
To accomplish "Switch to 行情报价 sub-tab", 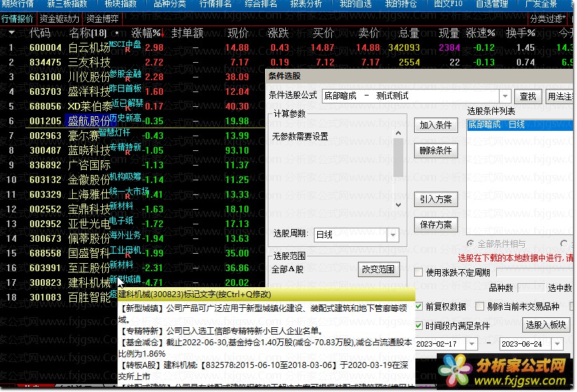I will pyautogui.click(x=17, y=19).
